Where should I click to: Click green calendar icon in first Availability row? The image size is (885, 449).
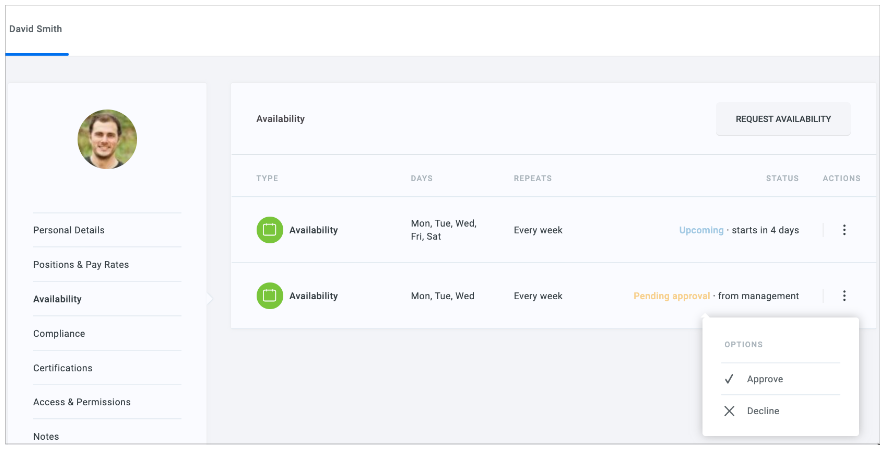point(269,230)
